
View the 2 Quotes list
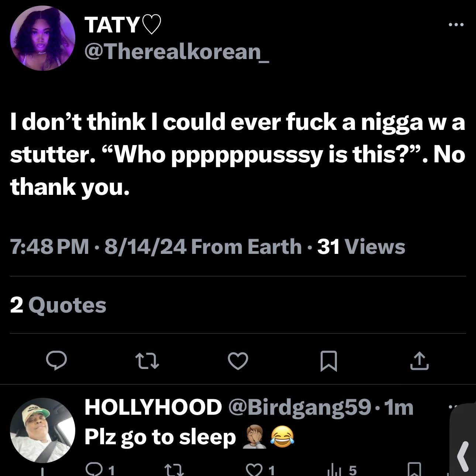coord(58,305)
